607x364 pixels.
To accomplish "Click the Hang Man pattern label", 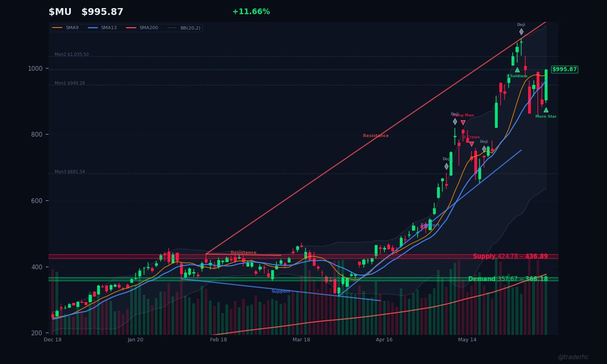I will pos(464,115).
